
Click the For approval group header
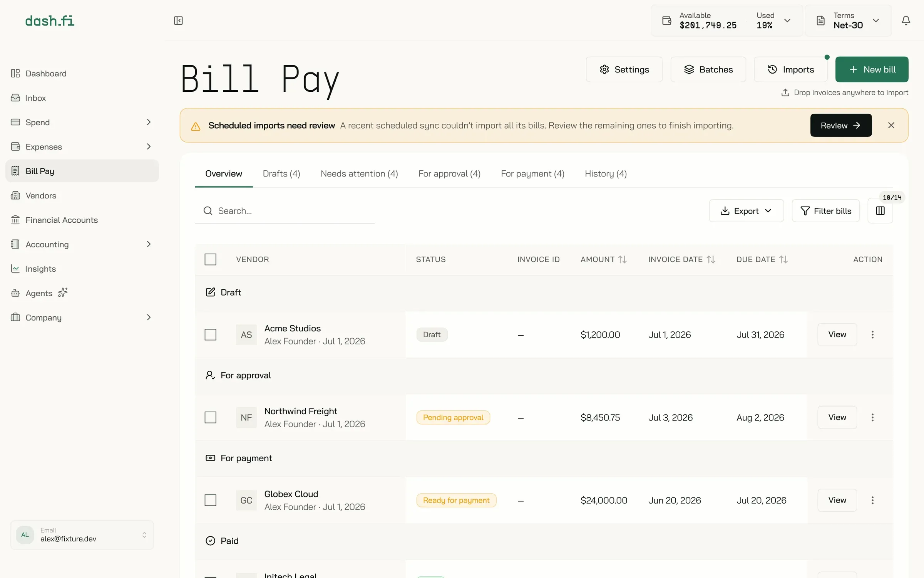[x=544, y=375]
